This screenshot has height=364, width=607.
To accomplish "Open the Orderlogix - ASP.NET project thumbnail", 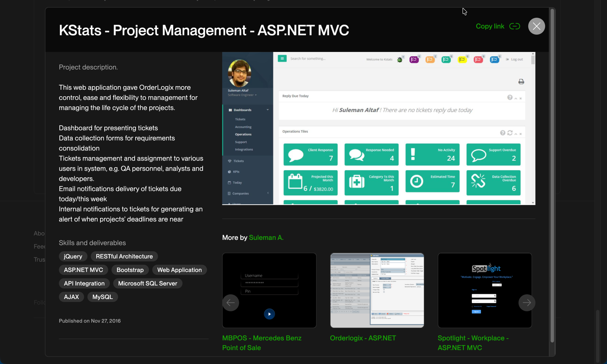I will [x=377, y=290].
